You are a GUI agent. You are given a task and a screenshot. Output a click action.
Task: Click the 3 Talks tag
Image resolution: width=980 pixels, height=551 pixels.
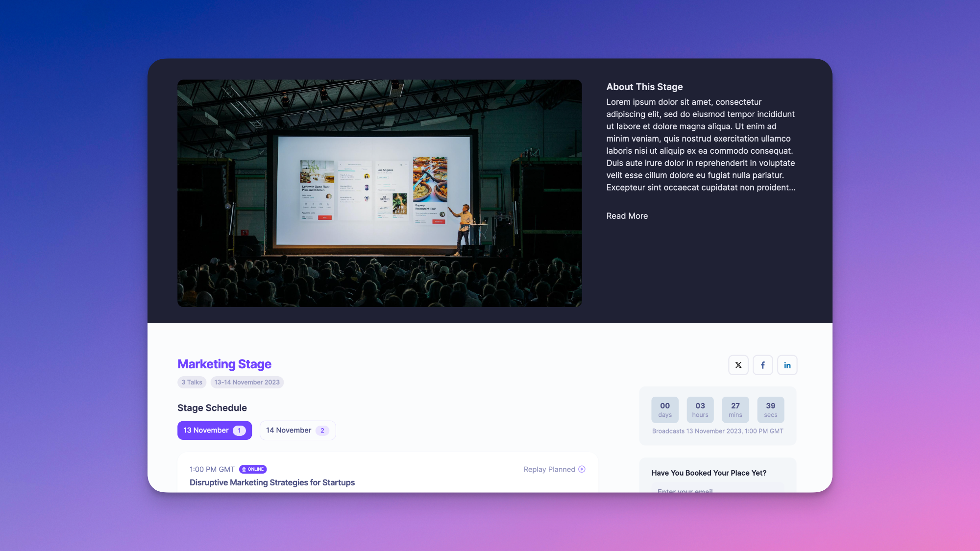point(192,382)
